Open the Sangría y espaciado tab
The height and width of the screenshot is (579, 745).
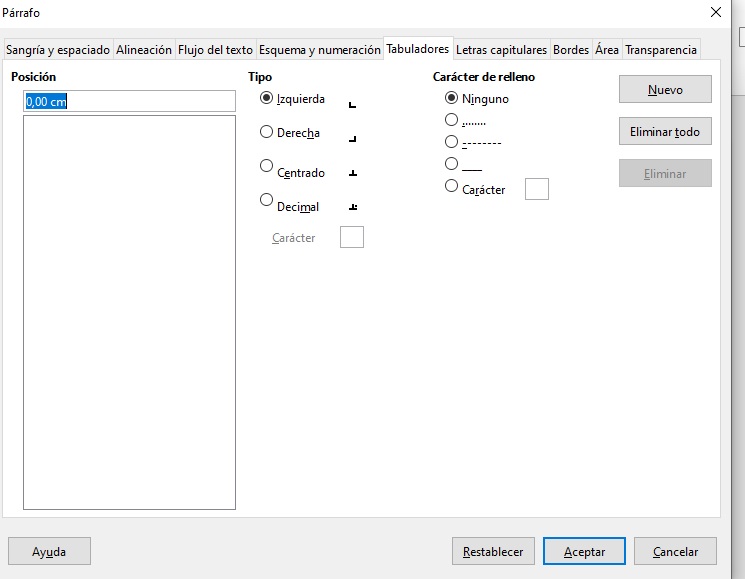point(57,50)
